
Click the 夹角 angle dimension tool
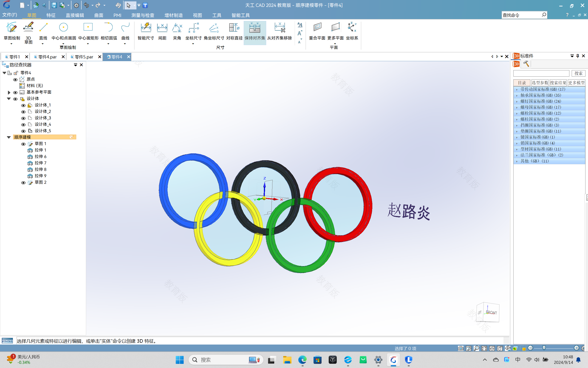pyautogui.click(x=177, y=31)
